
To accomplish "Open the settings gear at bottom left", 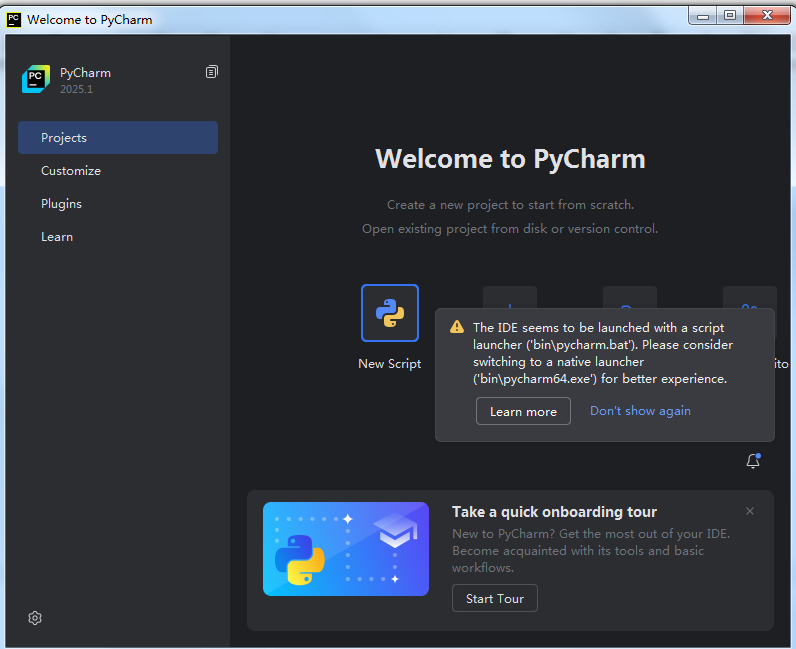I will pyautogui.click(x=35, y=618).
